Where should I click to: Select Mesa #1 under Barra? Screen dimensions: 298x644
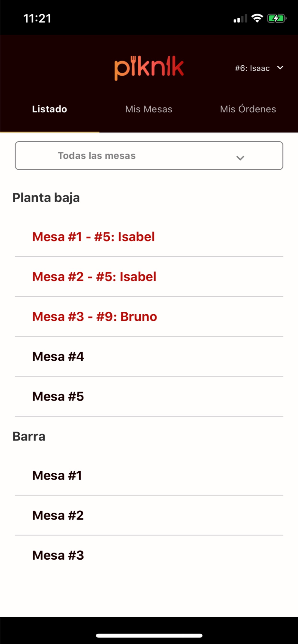click(149, 476)
